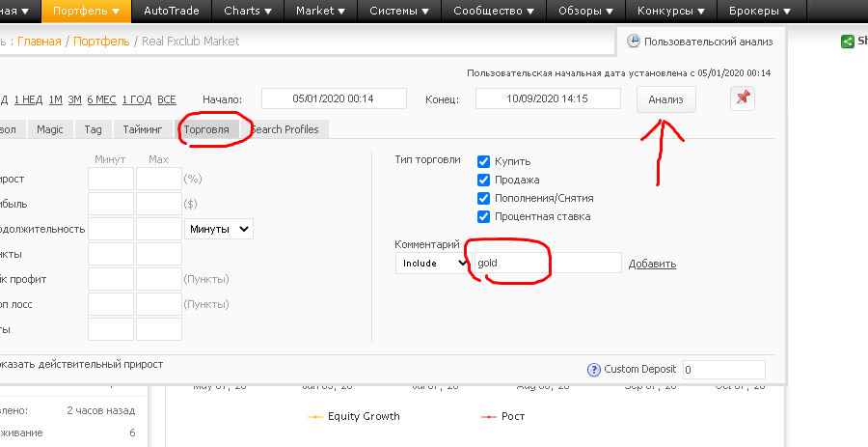The image size is (868, 447).
Task: Expand the Сообщество menu
Action: click(494, 11)
